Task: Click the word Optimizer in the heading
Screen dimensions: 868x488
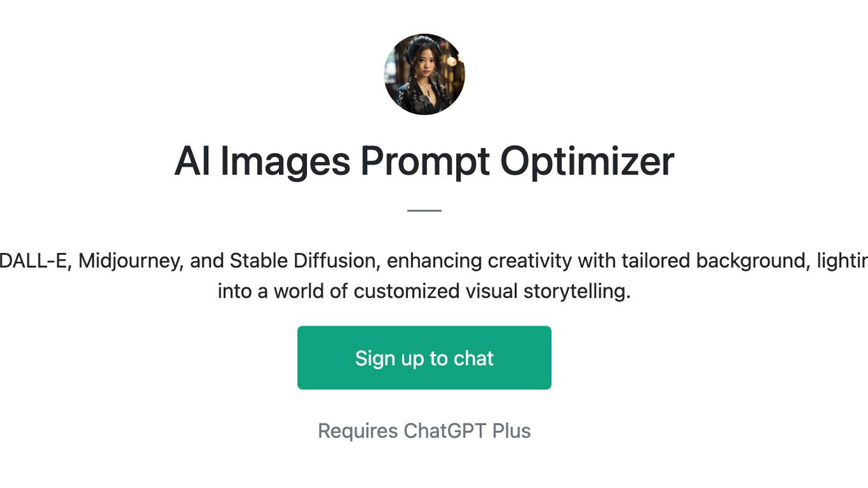Action: [x=587, y=161]
